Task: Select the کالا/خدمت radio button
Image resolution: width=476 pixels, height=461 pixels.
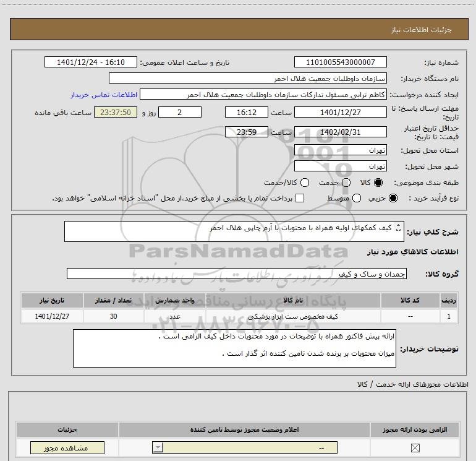Action: [305, 183]
